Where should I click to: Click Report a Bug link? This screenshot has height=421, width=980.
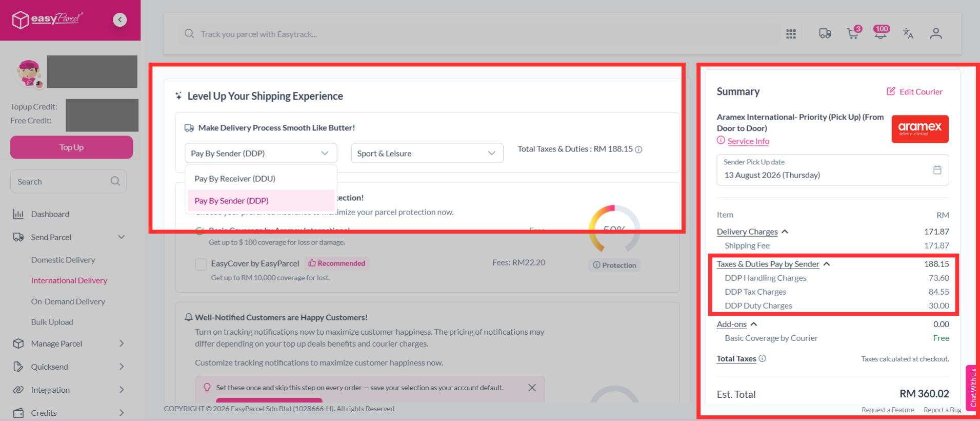(942, 410)
